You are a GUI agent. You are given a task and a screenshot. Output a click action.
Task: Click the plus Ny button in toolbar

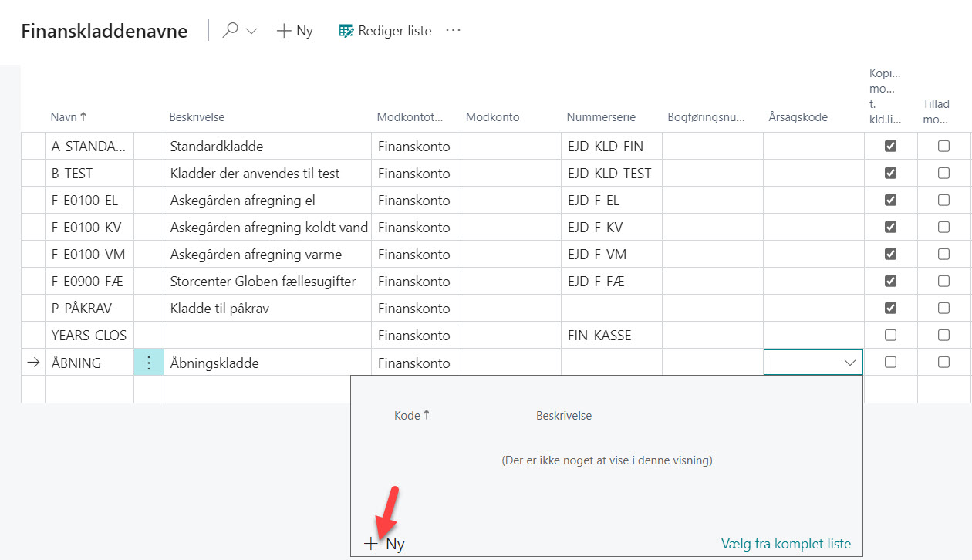[x=295, y=31]
